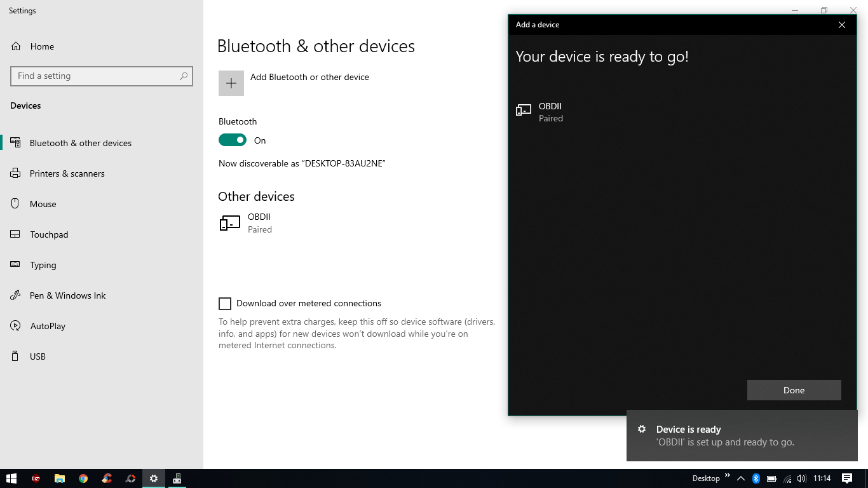Click the AutoPlay icon in sidebar
The height and width of the screenshot is (488, 868).
[15, 326]
